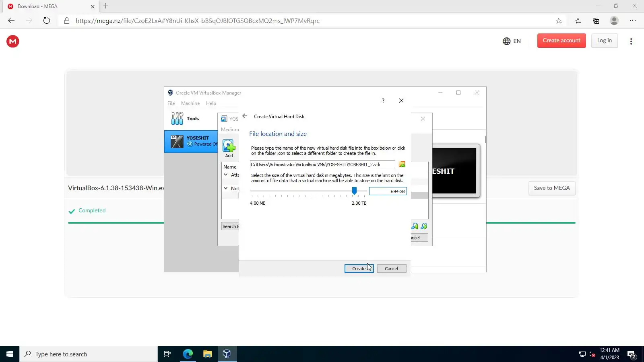Click the left search arrow icon in the medium selector

point(415,226)
